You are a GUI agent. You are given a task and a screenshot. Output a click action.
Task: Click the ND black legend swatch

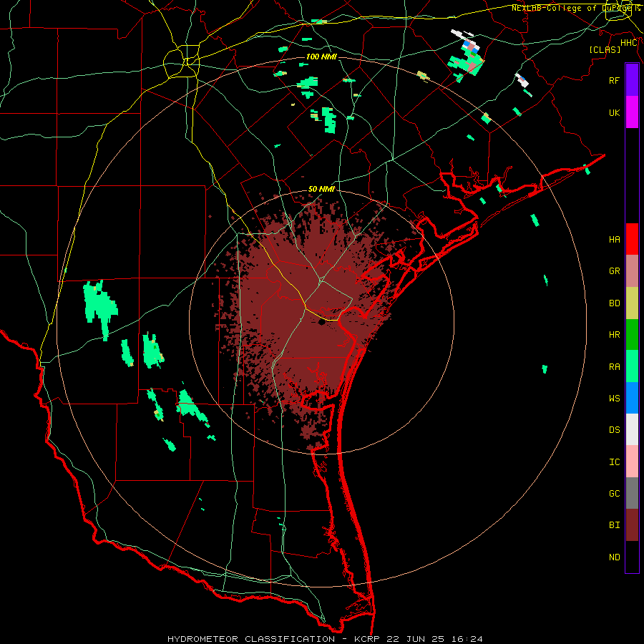(632, 557)
